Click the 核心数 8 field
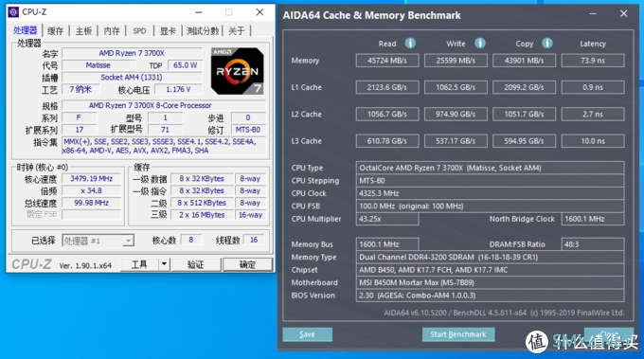This screenshot has width=644, height=359. (190, 240)
